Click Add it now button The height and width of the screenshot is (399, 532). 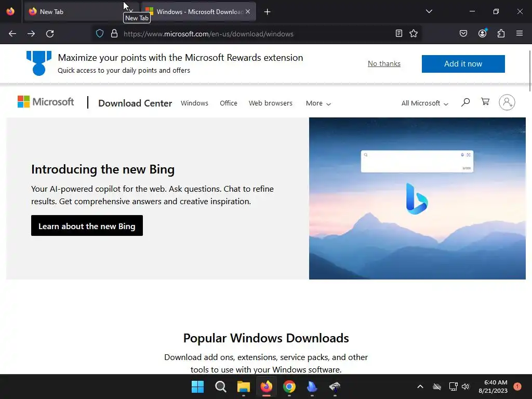463,64
